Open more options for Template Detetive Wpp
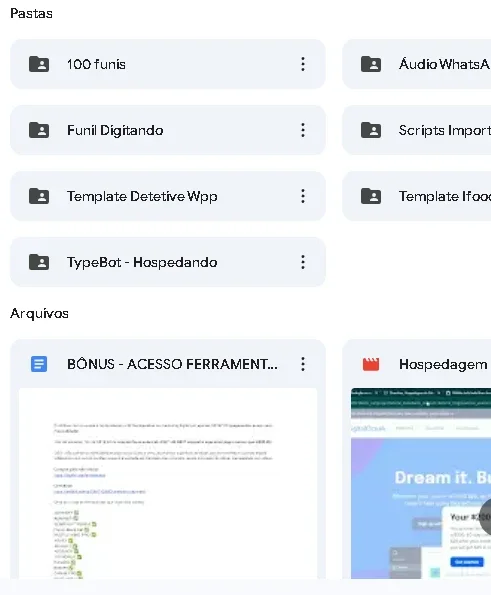This screenshot has width=491, height=595. pyautogui.click(x=303, y=196)
